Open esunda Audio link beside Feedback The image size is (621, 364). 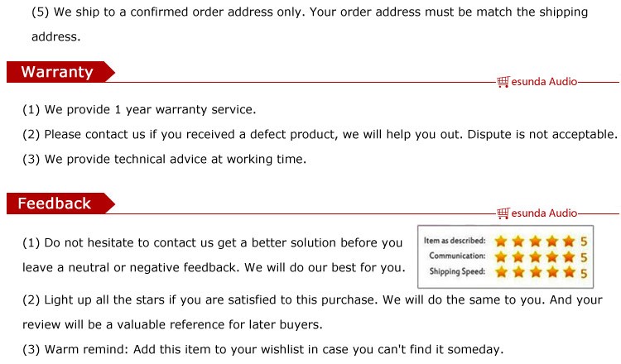point(544,214)
